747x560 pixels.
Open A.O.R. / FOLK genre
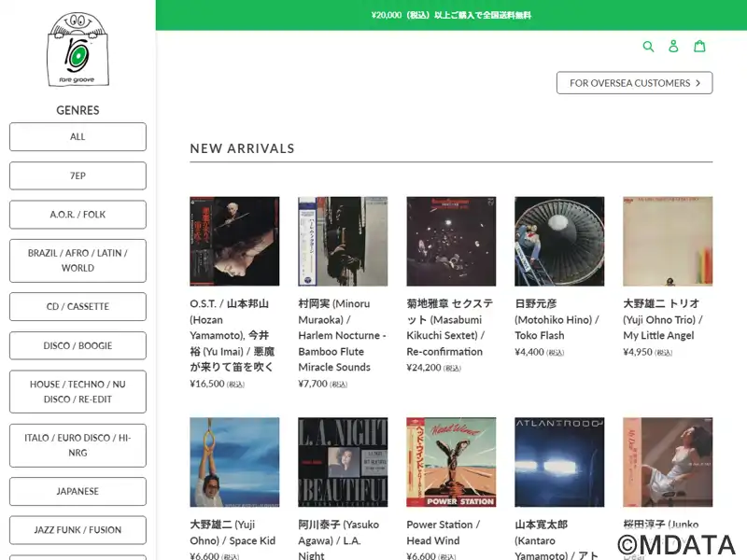78,215
